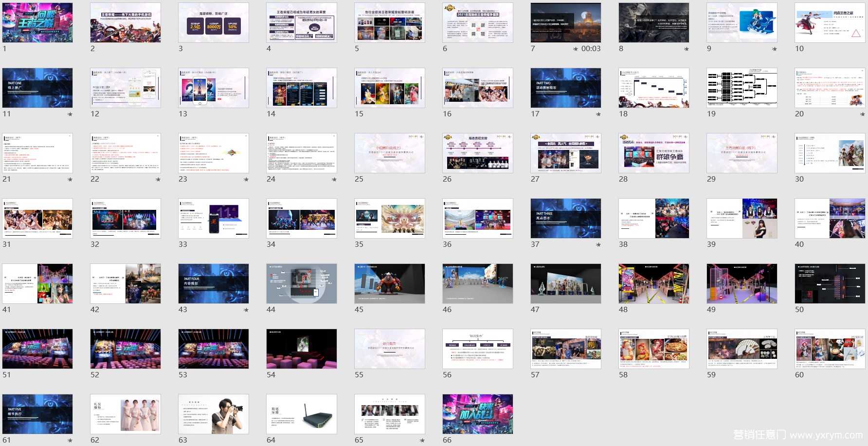Select PART THREE section slide 37 thumbnail
The image size is (868, 446).
pyautogui.click(x=566, y=219)
